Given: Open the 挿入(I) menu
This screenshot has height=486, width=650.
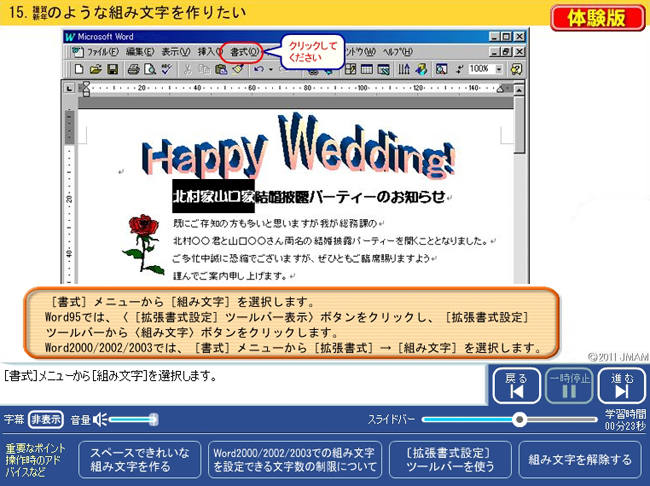Looking at the screenshot, I should [x=210, y=52].
